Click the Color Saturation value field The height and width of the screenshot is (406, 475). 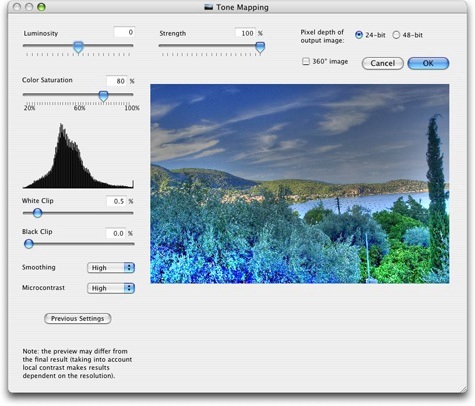116,81
